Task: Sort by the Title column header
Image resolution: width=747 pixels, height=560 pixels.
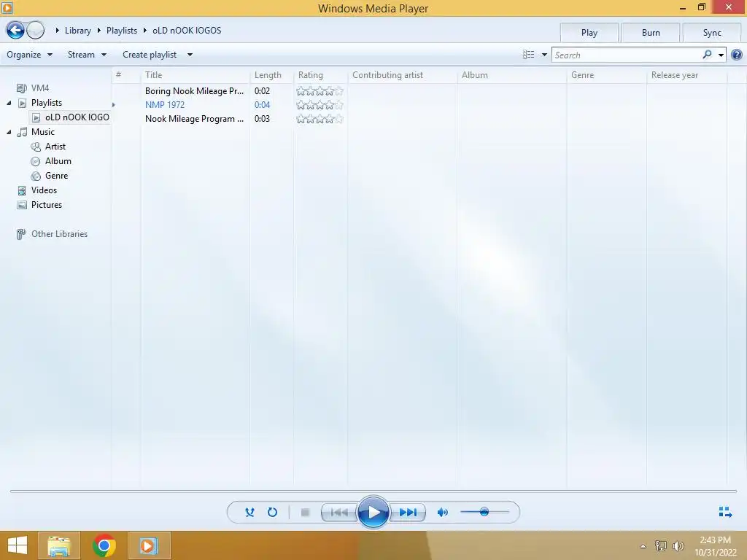Action: tap(196, 75)
